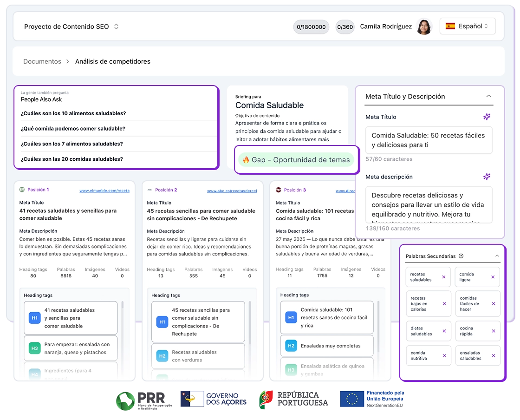
Task: Click the AI sparkle icon for Meta descripción
Action: tap(487, 177)
